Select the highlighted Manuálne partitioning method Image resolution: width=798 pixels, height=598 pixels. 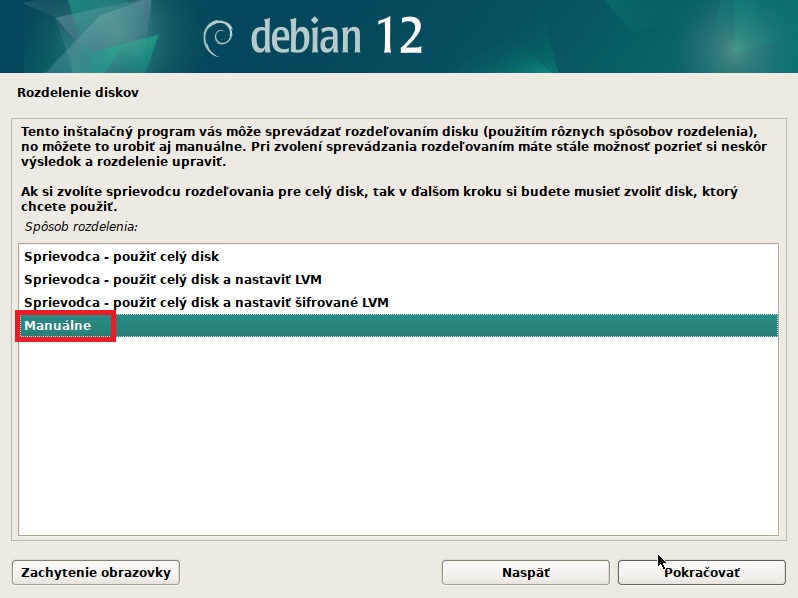[x=58, y=326]
